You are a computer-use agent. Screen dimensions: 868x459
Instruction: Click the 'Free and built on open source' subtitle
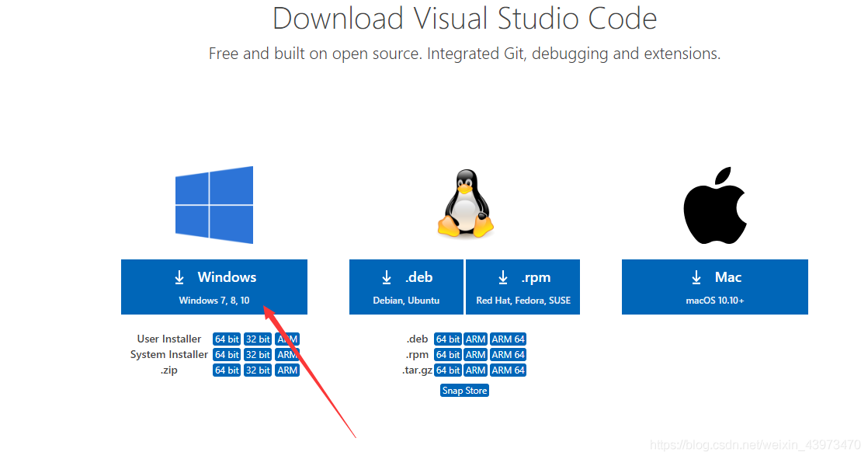[464, 54]
